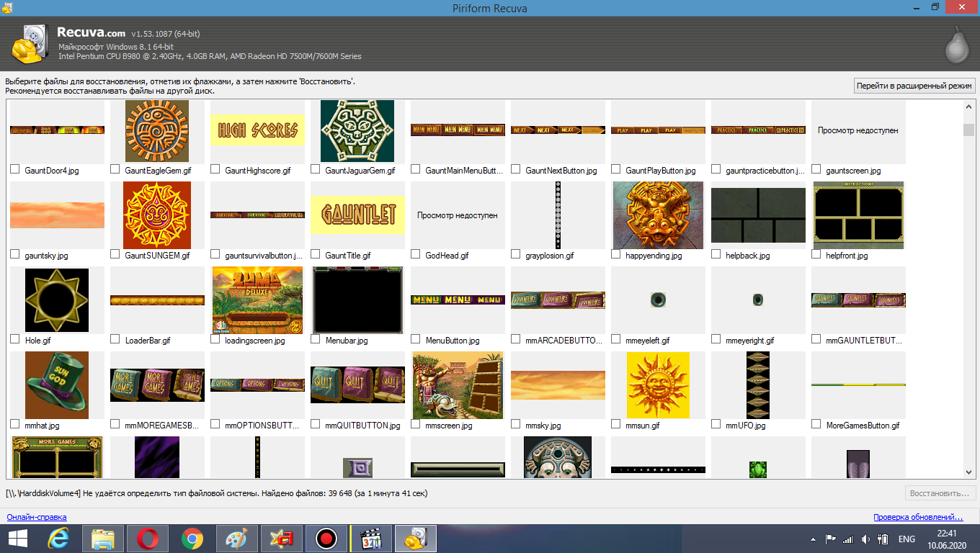Select checkbox for GauntHighscore.gif
Image resolution: width=980 pixels, height=553 pixels.
click(215, 169)
